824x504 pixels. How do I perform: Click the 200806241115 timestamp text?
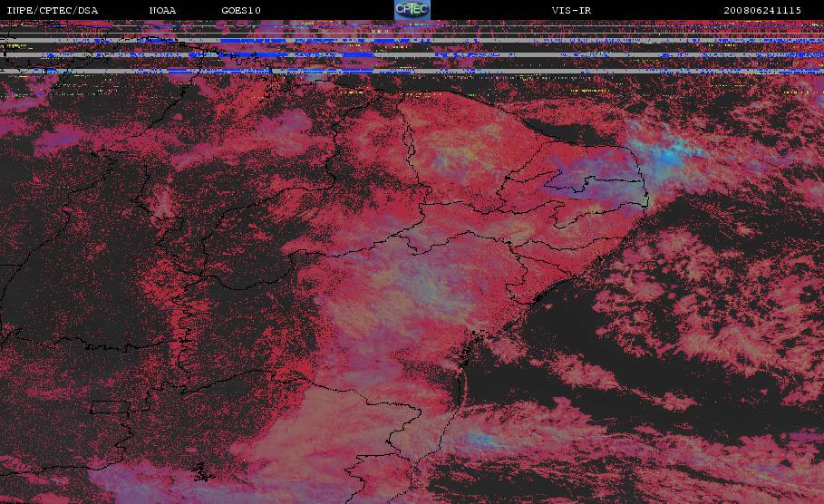click(762, 11)
